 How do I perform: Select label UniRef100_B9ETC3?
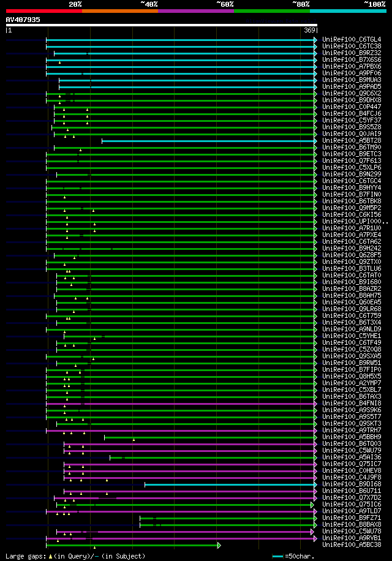352,154
